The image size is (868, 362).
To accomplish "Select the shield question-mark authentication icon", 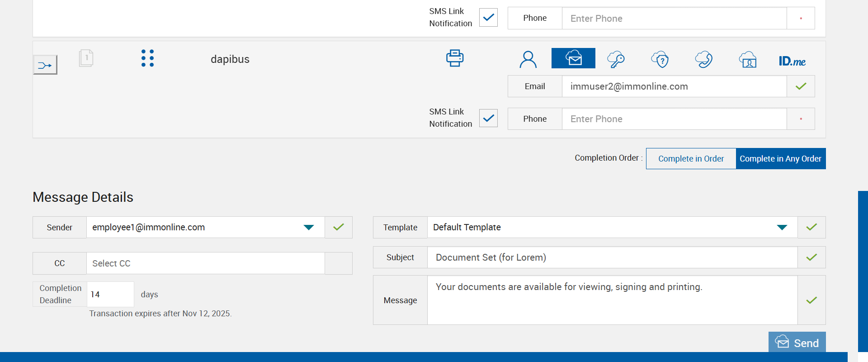I will click(x=660, y=59).
